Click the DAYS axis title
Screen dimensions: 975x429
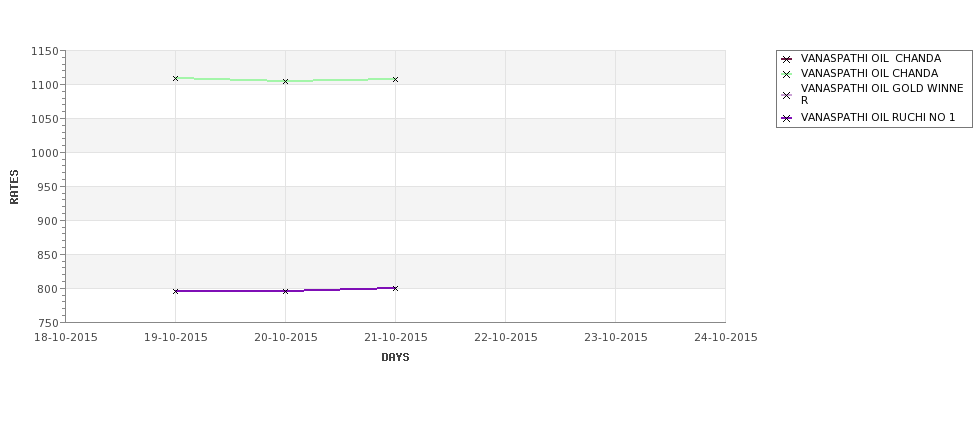pyautogui.click(x=395, y=357)
